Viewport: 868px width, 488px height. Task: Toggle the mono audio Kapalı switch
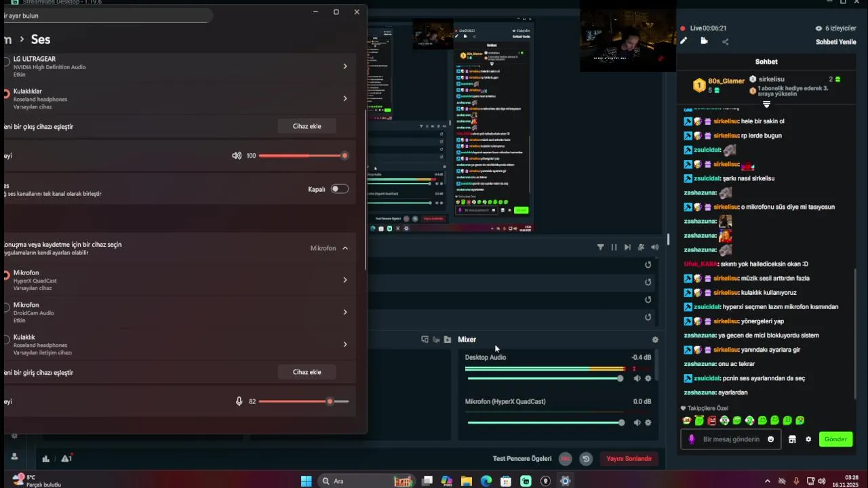coord(340,189)
